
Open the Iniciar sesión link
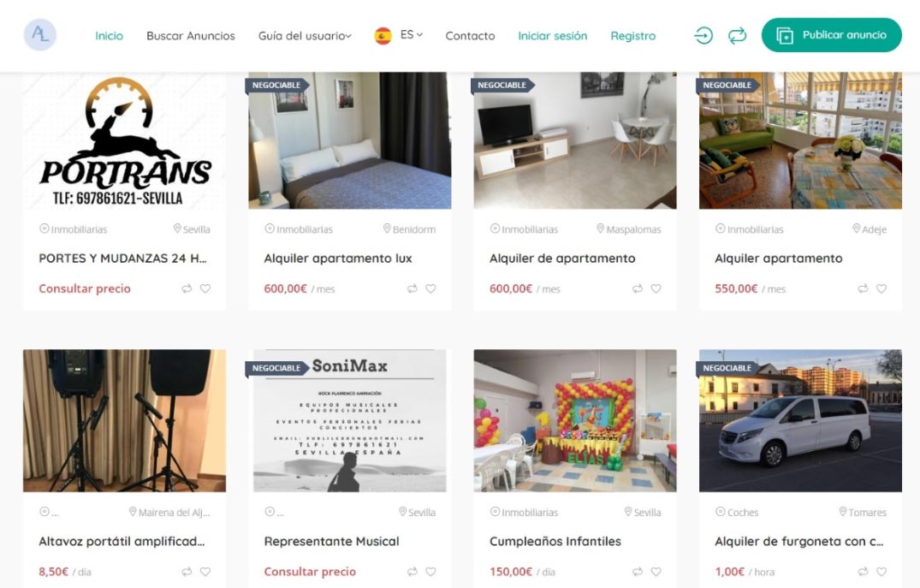[x=552, y=36]
